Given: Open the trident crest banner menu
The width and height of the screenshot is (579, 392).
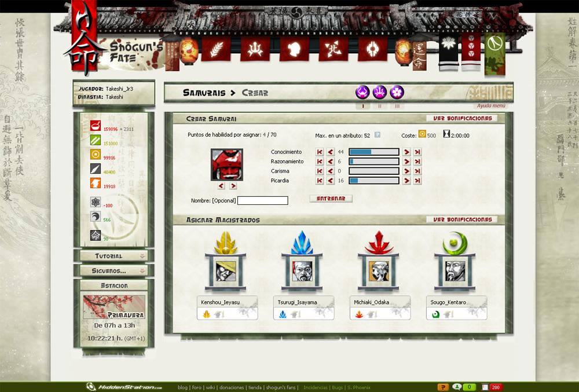Looking at the screenshot, I should (x=255, y=49).
